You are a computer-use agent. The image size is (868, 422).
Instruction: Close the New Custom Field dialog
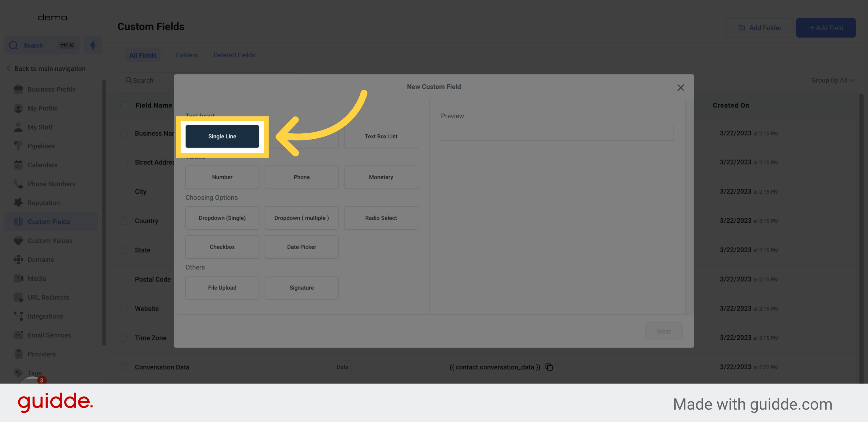pyautogui.click(x=680, y=88)
